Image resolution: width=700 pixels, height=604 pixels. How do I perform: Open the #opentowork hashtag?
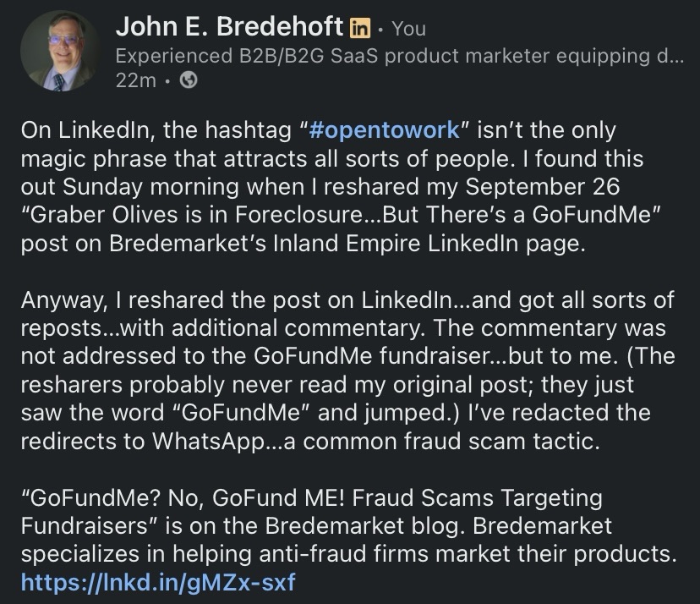pos(384,131)
